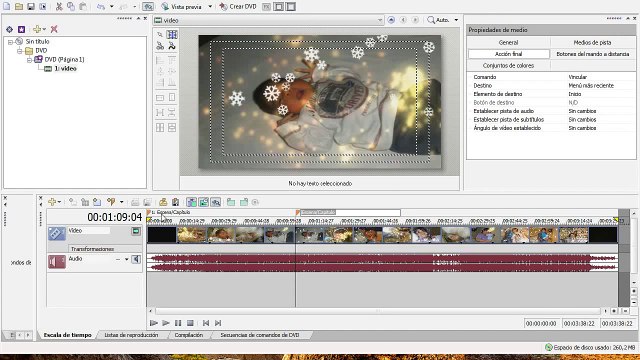
Task: Open Botones del mando a distancia tab
Action: 592,54
